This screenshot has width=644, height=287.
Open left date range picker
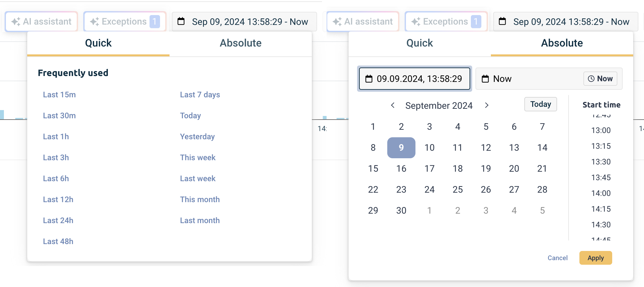(244, 22)
